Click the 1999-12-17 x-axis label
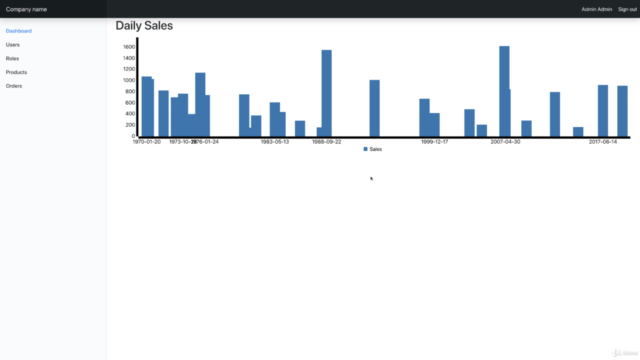 (435, 142)
